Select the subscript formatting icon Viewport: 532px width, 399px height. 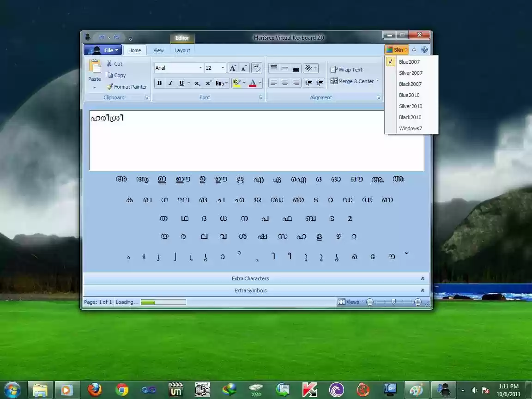tap(197, 83)
